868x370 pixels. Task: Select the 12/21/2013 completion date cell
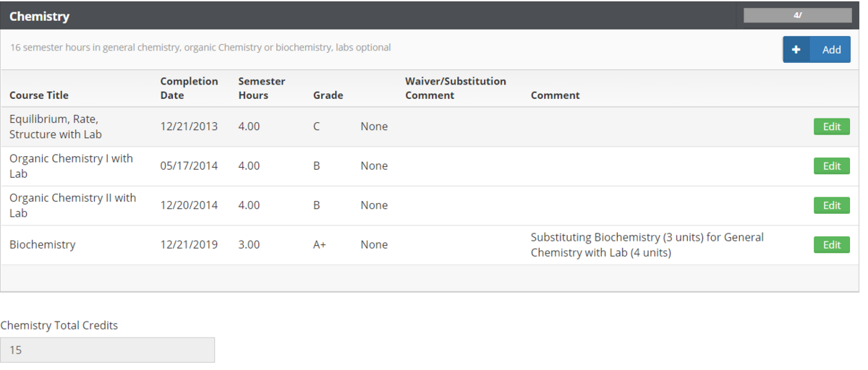189,126
